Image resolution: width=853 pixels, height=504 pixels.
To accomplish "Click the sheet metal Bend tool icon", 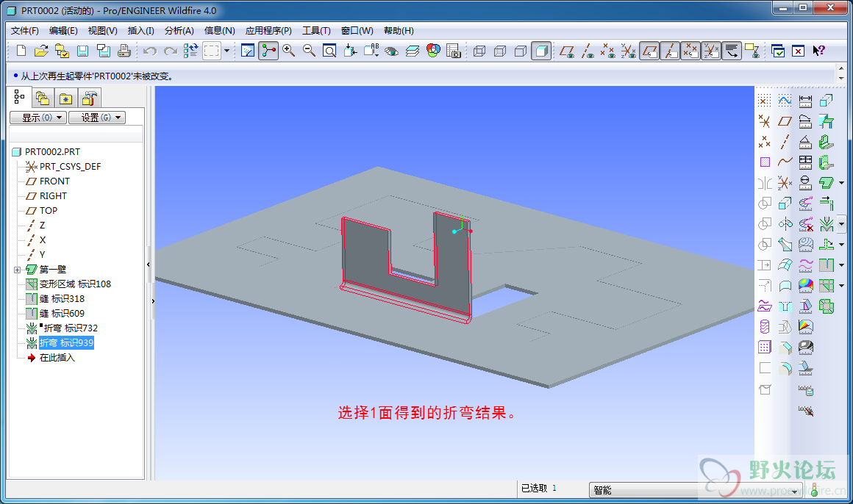I will point(827,223).
